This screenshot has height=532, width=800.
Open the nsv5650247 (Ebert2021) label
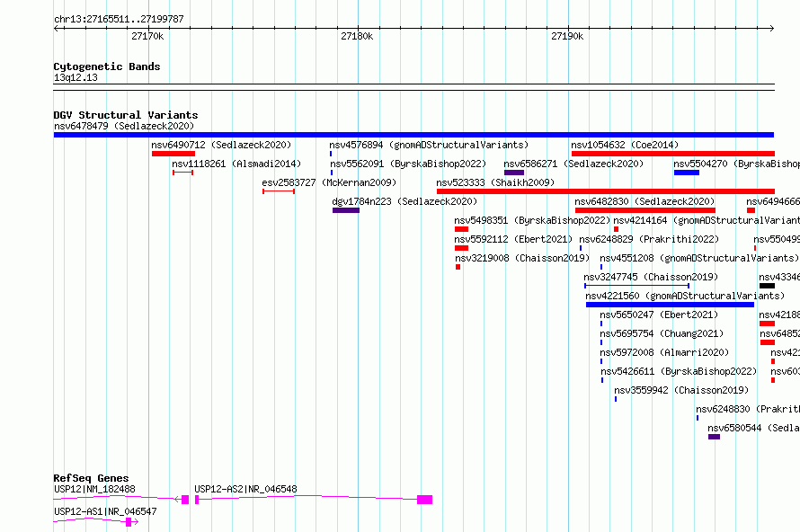[659, 315]
